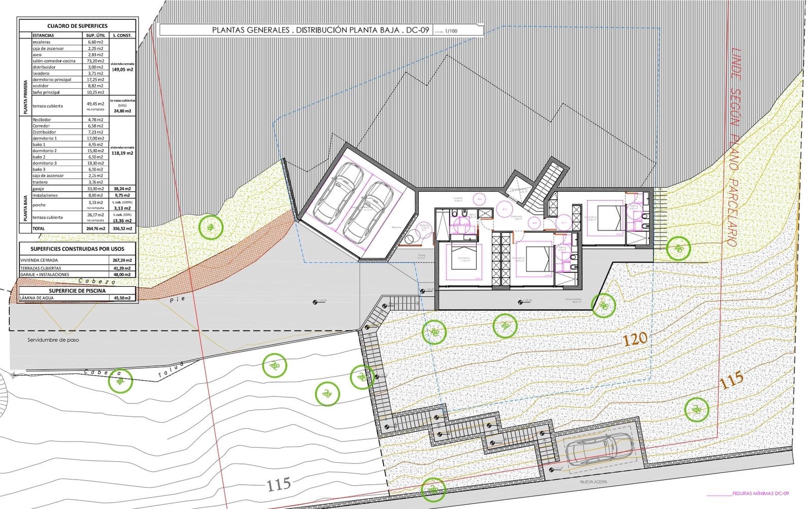Select the tree symbol left of the garage
This screenshot has width=812, height=509.
pyautogui.click(x=210, y=227)
